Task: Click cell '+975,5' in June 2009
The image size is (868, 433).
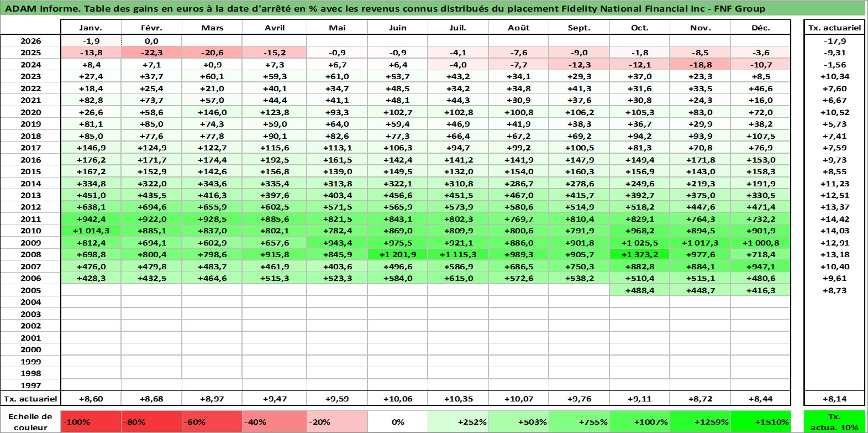Action: click(x=398, y=243)
